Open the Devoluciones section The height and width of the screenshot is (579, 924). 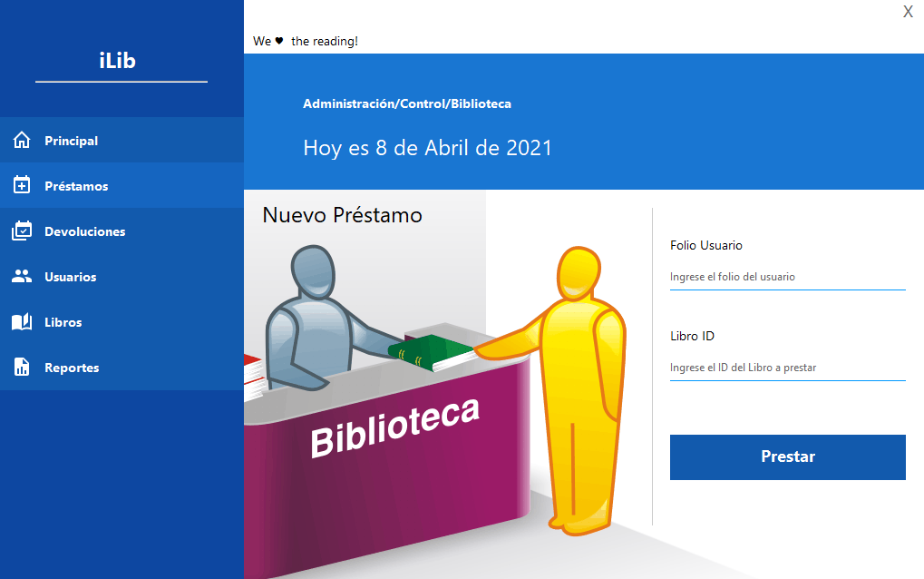coord(122,231)
